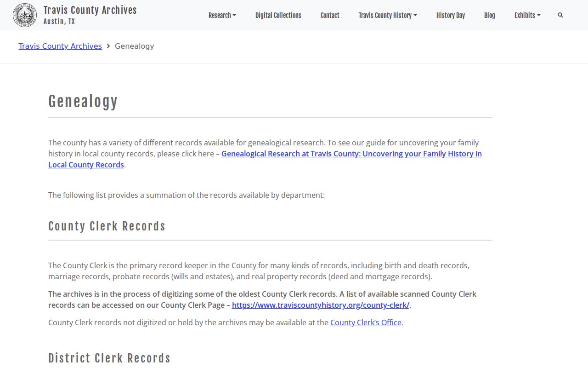The height and width of the screenshot is (368, 588).
Task: Click the 'following list provides a summation' sentence
Action: pyautogui.click(x=187, y=195)
